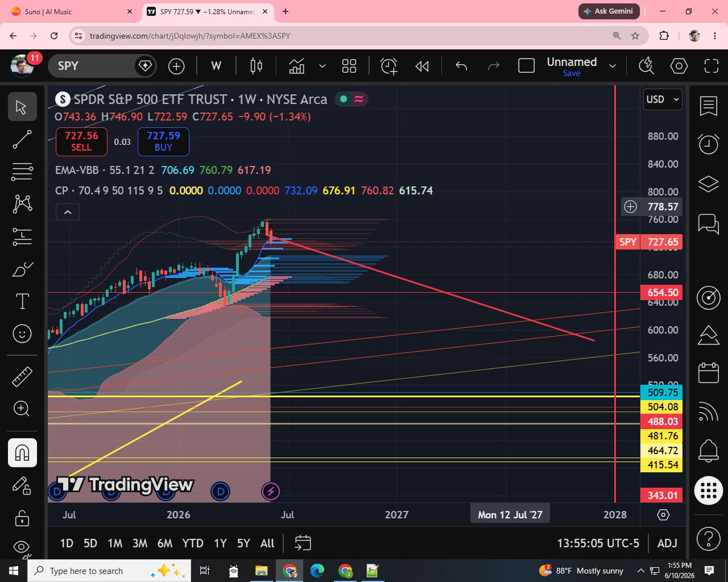The height and width of the screenshot is (582, 728).
Task: Open the Fibonacci retracement tools
Action: pos(22,172)
